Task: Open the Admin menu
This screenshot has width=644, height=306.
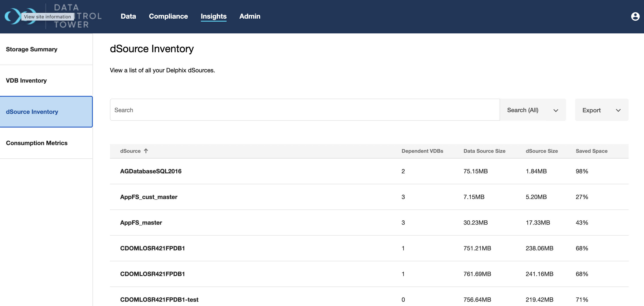Action: (250, 16)
